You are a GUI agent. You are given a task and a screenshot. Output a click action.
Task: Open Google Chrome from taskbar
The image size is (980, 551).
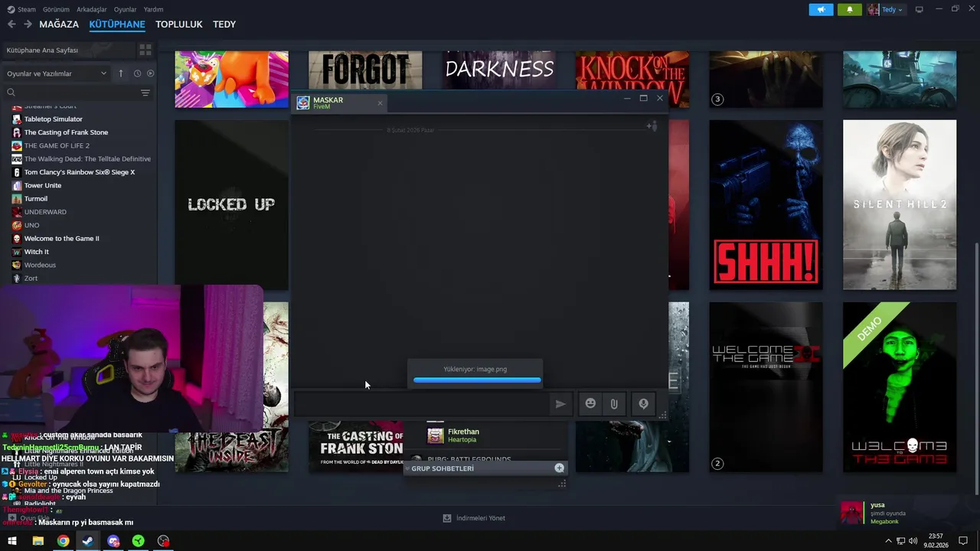(63, 541)
